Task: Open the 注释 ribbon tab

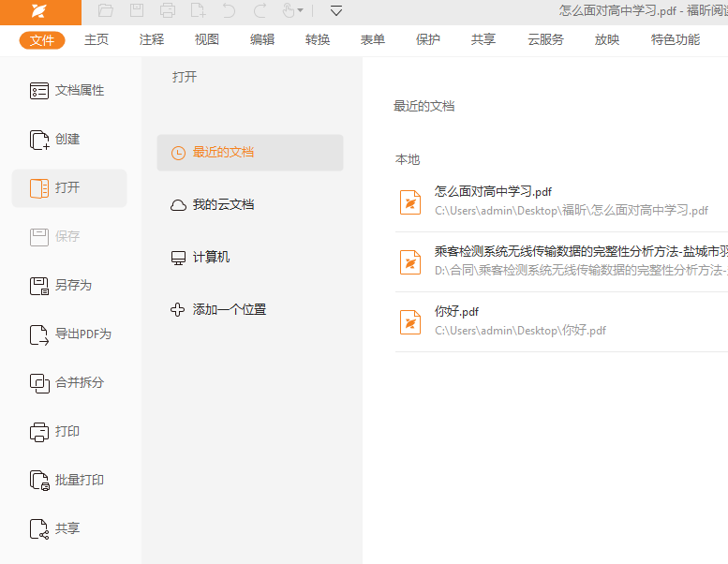Action: tap(152, 39)
